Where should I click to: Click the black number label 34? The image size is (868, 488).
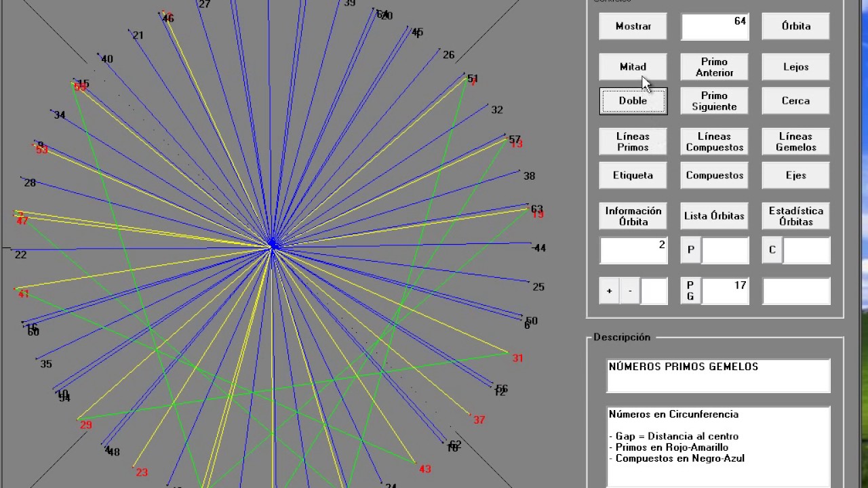[60, 115]
